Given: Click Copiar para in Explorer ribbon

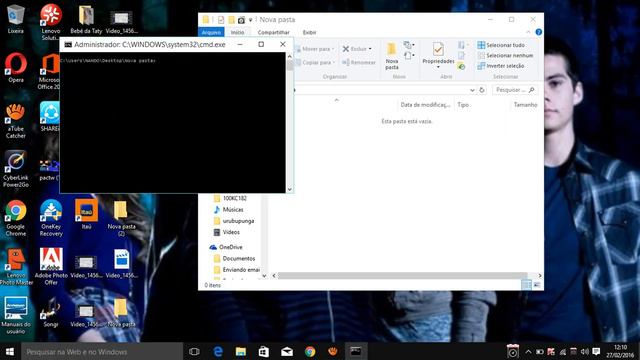Looking at the screenshot, I should [313, 62].
